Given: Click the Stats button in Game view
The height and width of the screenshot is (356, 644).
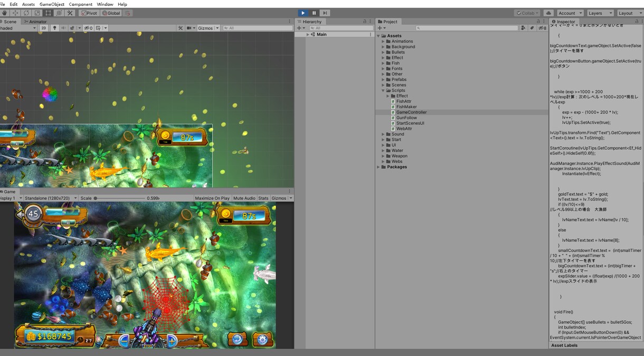Looking at the screenshot, I should coord(263,198).
